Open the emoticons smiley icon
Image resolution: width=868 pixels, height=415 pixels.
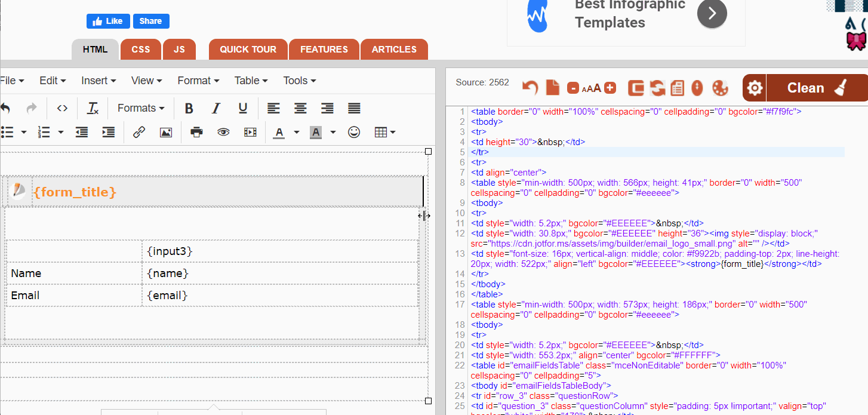(354, 132)
